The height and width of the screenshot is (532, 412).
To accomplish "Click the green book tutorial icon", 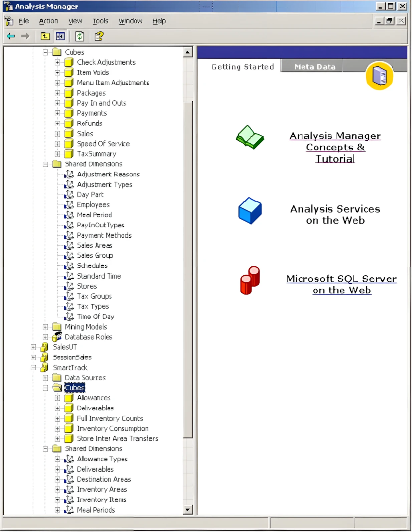I will coord(250,137).
